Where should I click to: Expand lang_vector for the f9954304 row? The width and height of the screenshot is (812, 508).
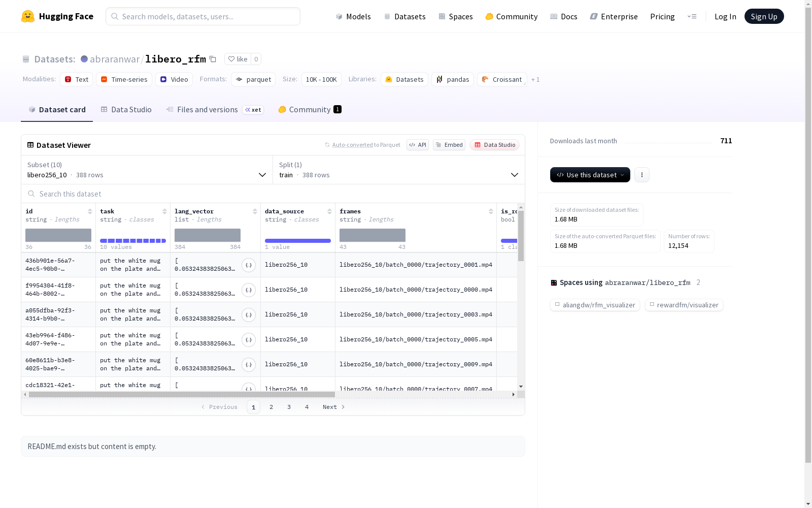[x=249, y=290]
